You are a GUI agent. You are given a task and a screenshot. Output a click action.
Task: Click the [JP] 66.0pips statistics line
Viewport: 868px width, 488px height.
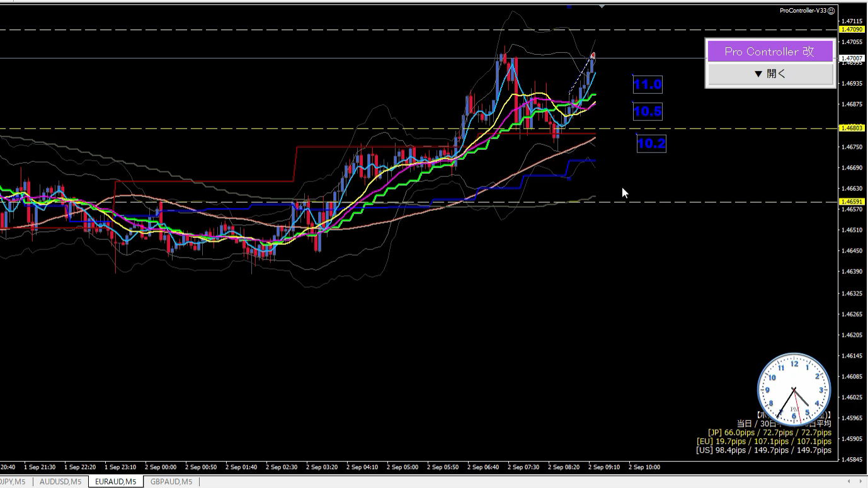[769, 433]
